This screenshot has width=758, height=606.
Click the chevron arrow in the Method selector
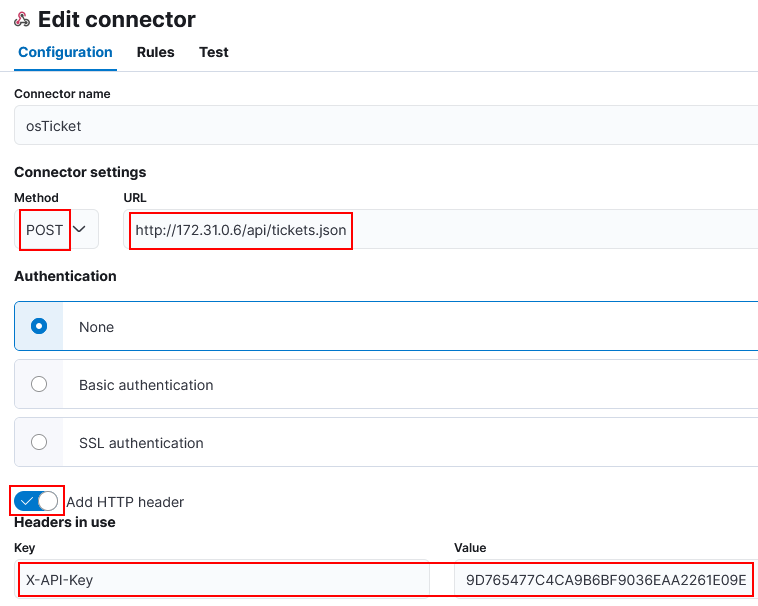pos(79,229)
